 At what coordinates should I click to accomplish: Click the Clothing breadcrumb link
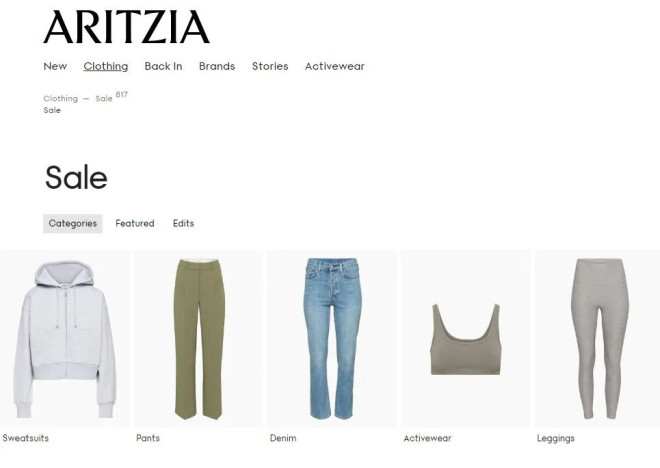coord(61,98)
